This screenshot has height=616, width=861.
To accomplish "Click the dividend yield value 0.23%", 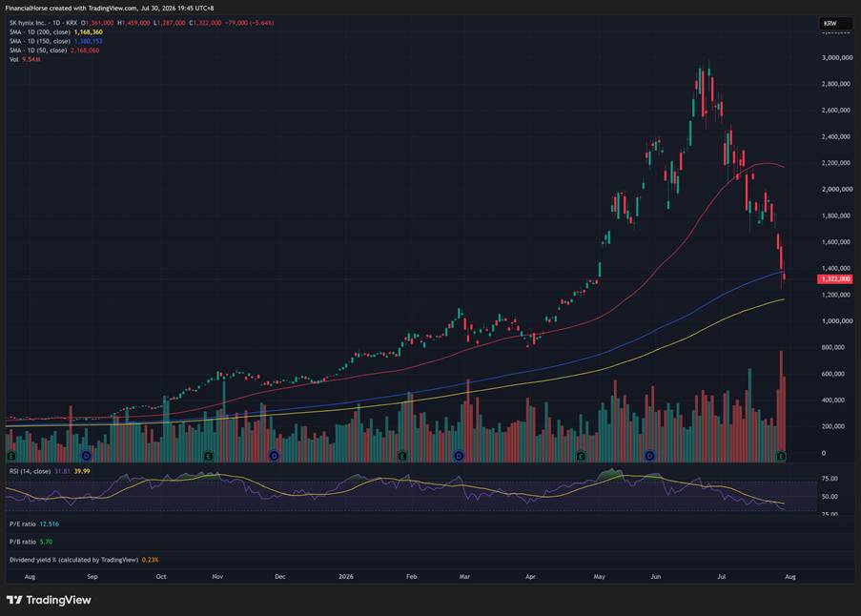I will tap(151, 560).
